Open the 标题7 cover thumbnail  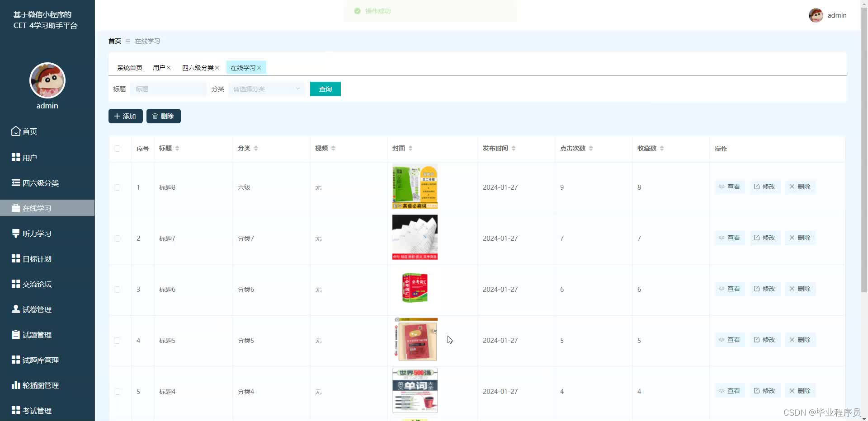pos(415,237)
